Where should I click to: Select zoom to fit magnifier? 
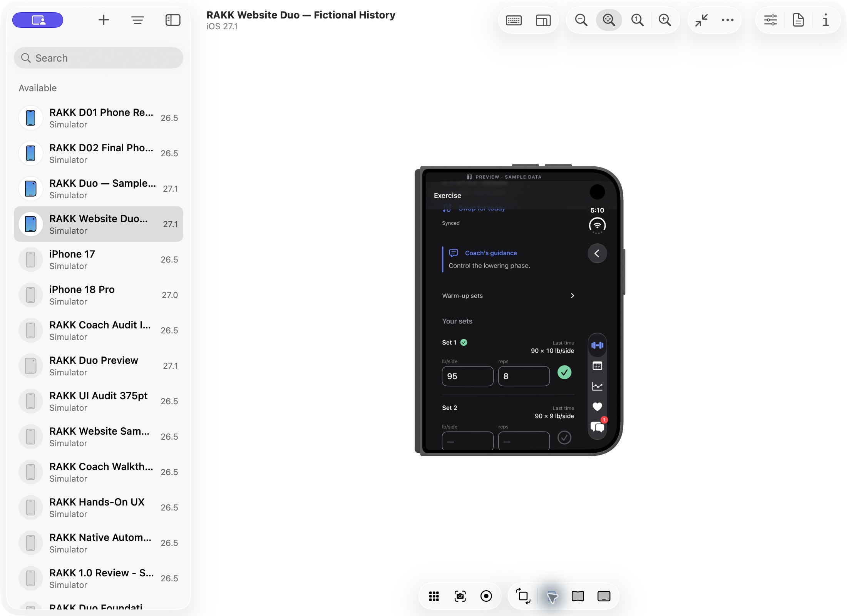[x=609, y=20]
